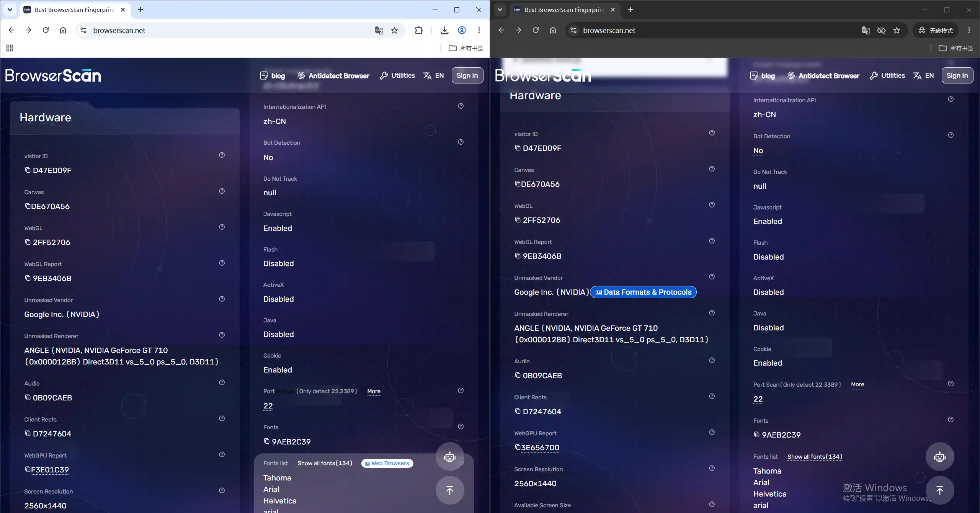
Task: Open blog in right window navigation
Action: (x=763, y=76)
